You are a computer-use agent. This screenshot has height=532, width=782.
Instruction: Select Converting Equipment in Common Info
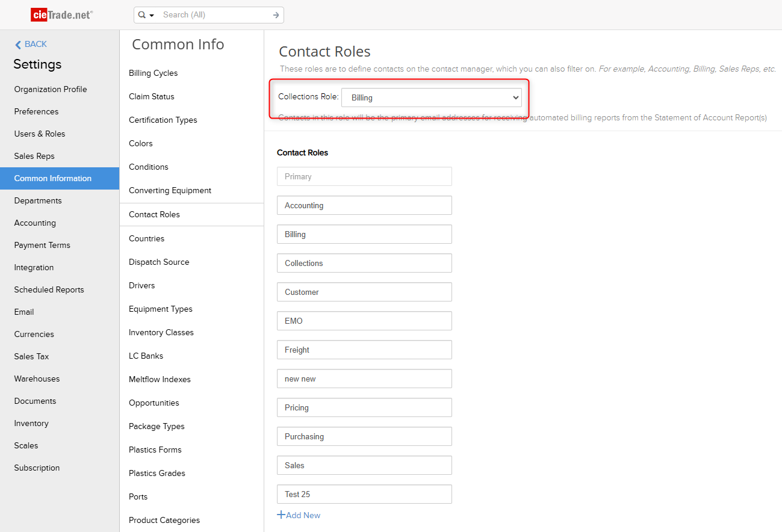(x=170, y=190)
